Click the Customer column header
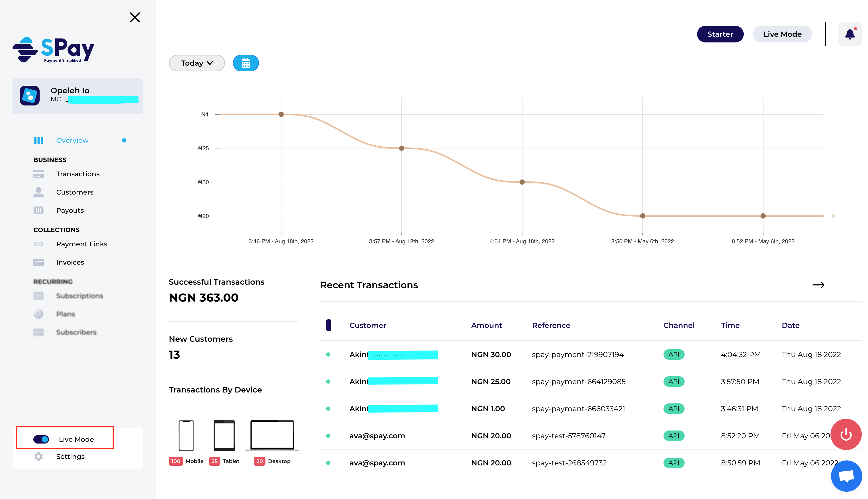 click(x=368, y=325)
